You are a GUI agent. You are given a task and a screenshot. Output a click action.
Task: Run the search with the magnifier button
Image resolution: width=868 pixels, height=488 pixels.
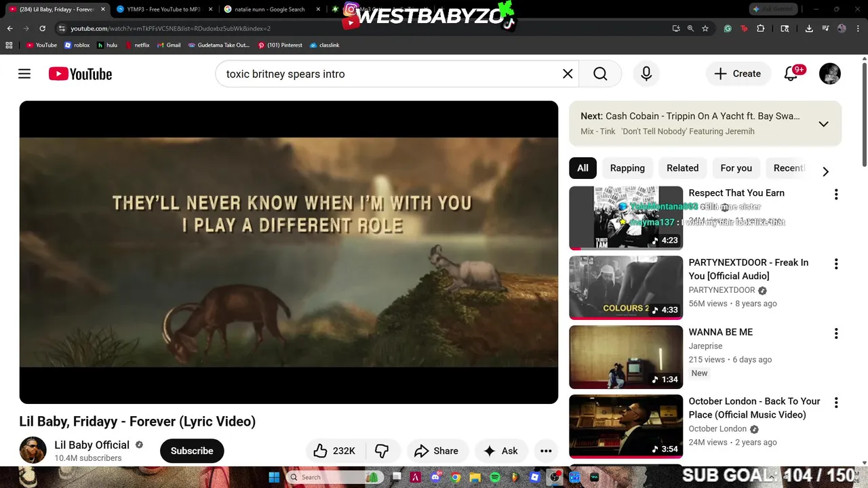click(x=600, y=74)
